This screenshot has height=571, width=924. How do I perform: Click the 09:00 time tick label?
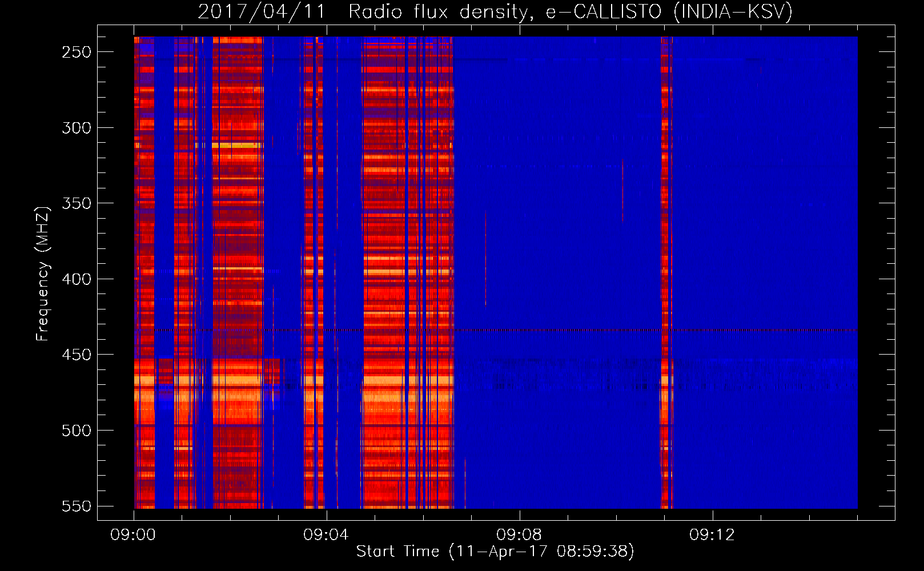[x=133, y=535]
